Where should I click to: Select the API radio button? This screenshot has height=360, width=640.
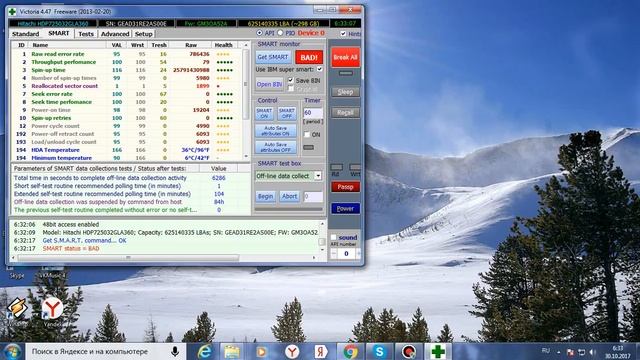259,33
